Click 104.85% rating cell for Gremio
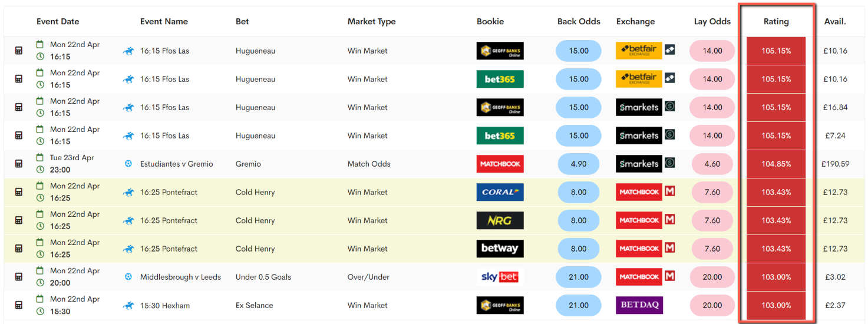 pyautogui.click(x=776, y=164)
